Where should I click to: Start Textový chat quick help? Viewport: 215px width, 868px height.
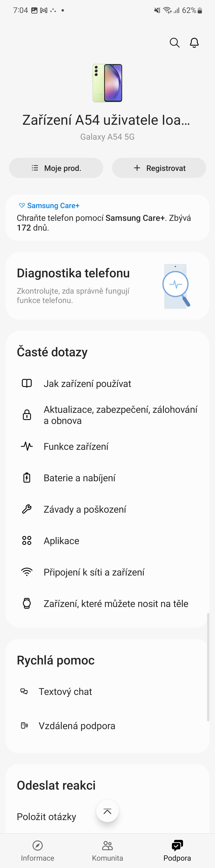[65, 692]
